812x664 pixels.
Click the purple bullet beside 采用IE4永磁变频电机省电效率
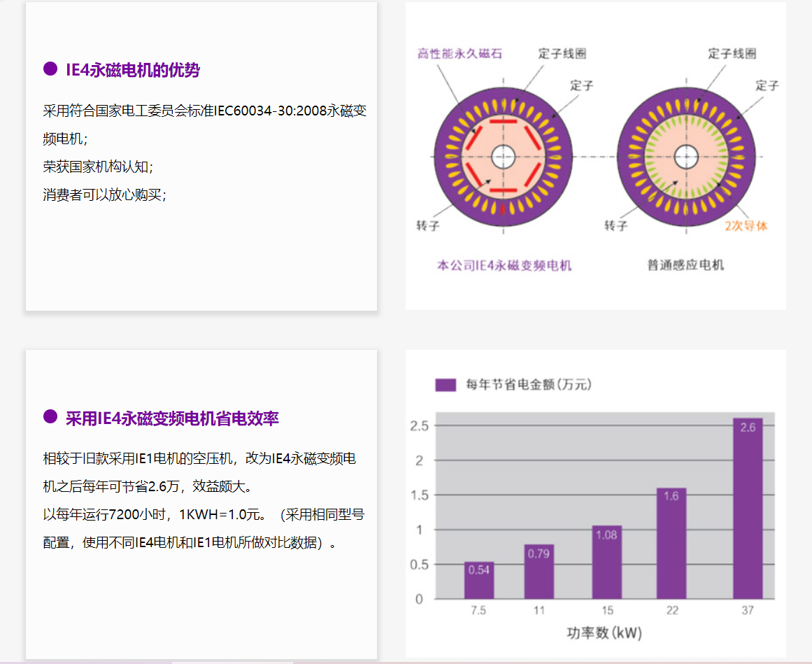click(50, 417)
